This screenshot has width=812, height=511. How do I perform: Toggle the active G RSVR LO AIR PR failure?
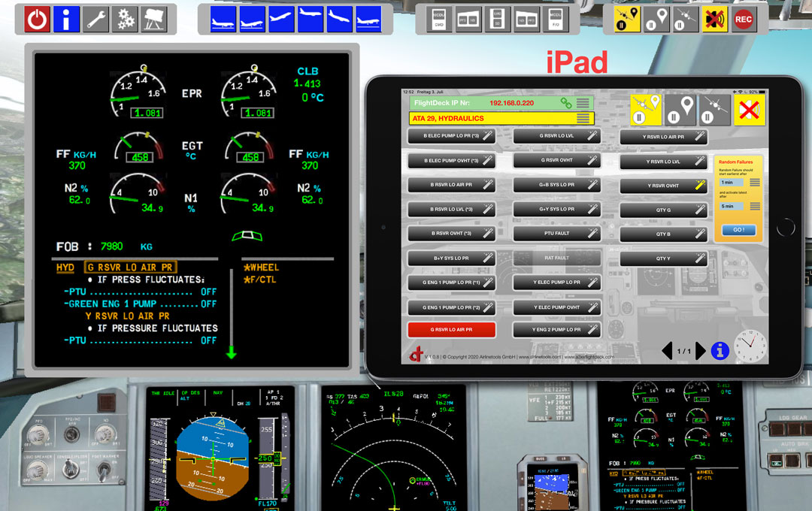[x=451, y=329]
